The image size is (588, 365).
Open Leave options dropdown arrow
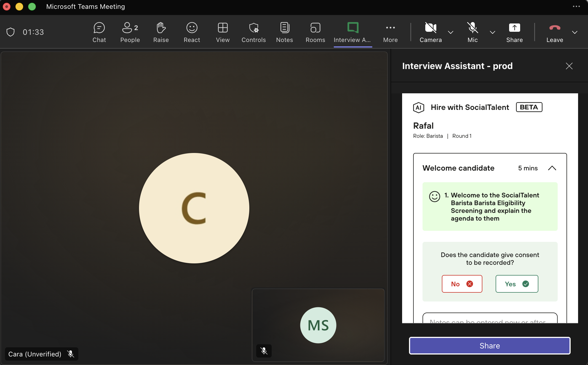coord(575,32)
